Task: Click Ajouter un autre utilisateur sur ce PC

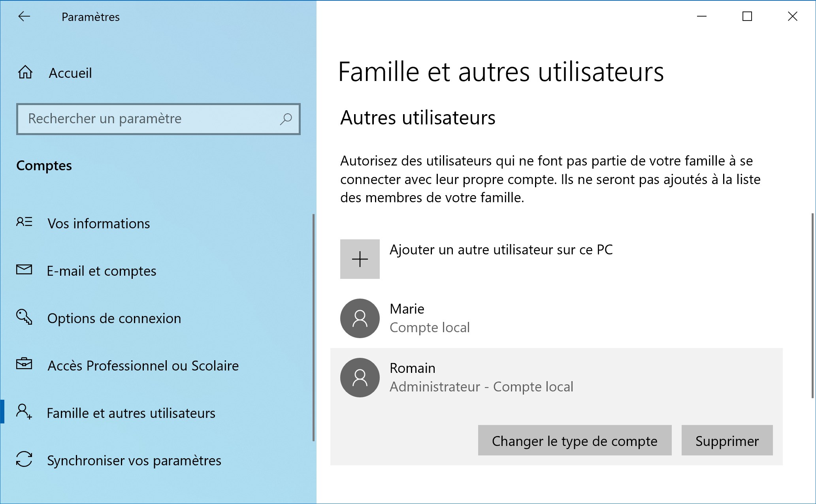Action: click(501, 250)
